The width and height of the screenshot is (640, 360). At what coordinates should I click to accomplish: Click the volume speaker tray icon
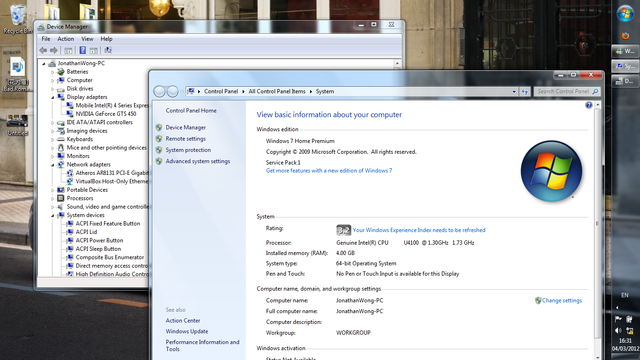click(x=618, y=331)
